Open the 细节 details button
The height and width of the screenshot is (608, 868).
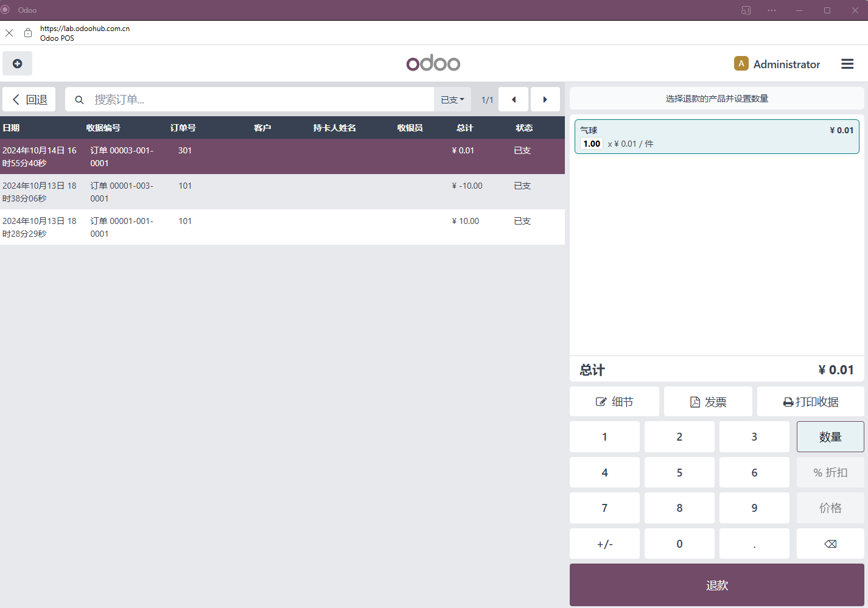614,402
